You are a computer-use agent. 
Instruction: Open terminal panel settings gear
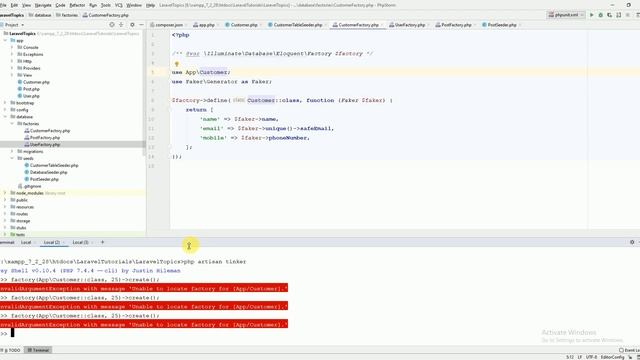pyautogui.click(x=632, y=242)
